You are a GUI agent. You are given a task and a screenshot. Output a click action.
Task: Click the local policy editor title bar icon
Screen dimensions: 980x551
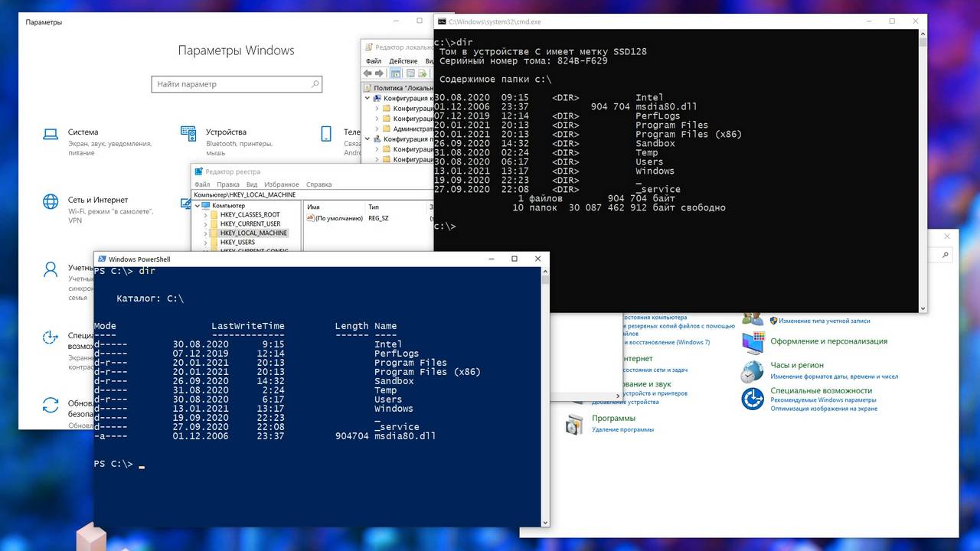pos(368,47)
